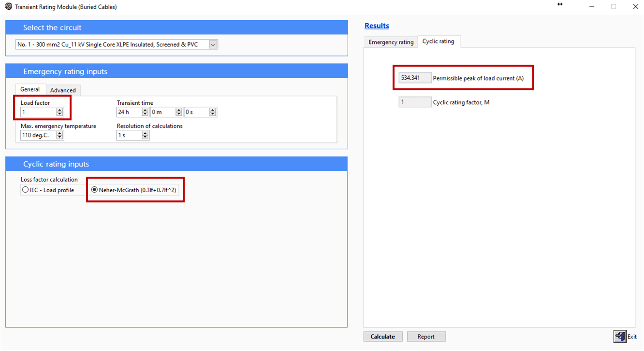The width and height of the screenshot is (644, 351).
Task: Adjust the transient time seconds spinner
Action: (x=213, y=112)
